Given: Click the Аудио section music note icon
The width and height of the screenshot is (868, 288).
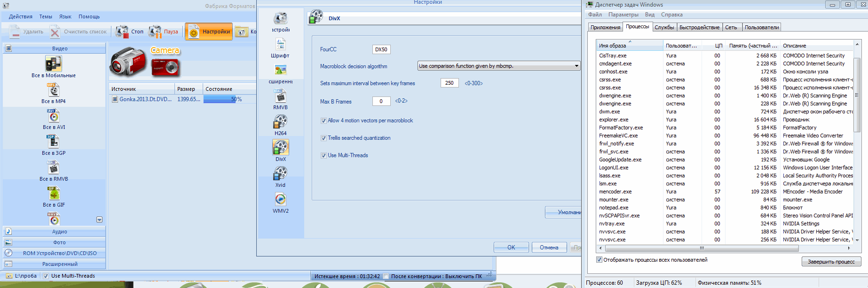Looking at the screenshot, I should [x=8, y=231].
